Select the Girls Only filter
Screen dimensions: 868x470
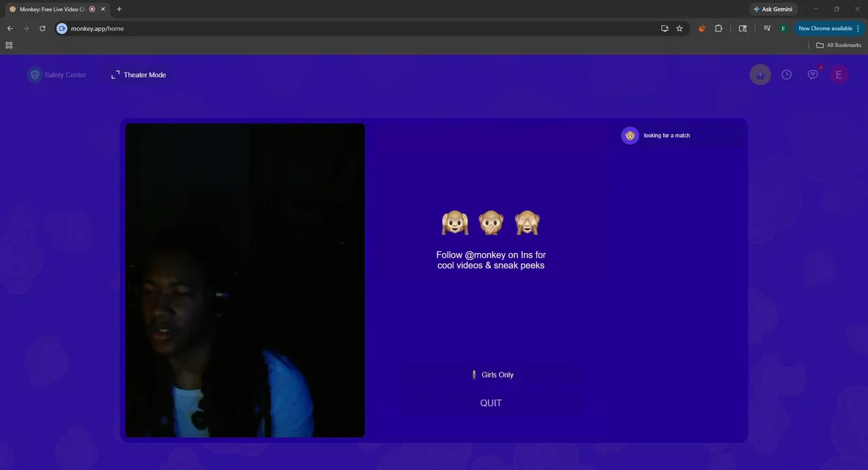[x=491, y=375]
